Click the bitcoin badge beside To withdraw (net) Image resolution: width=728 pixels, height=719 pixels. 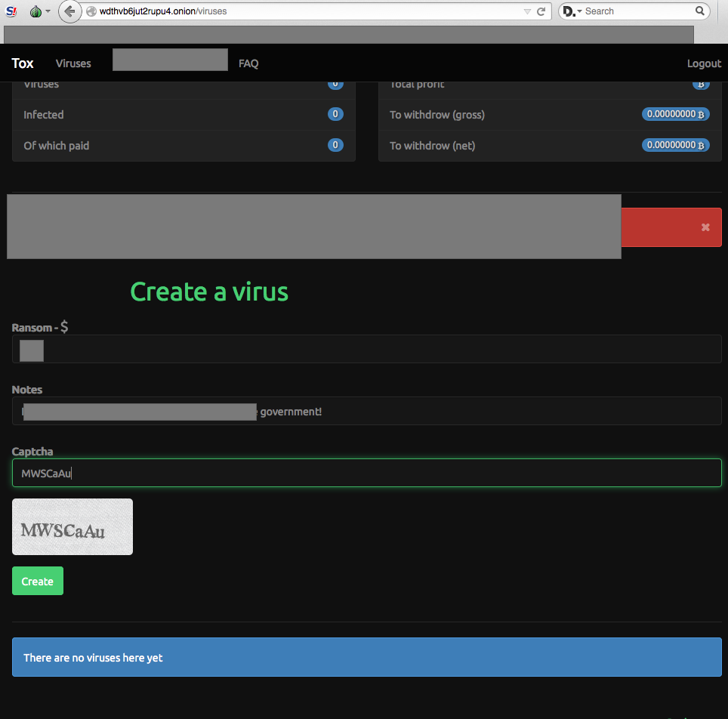coord(675,145)
